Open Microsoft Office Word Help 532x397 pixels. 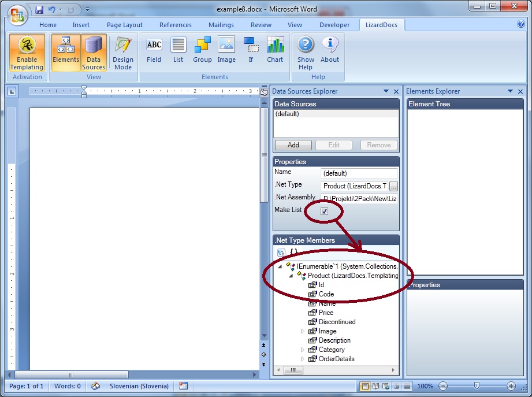click(x=521, y=24)
